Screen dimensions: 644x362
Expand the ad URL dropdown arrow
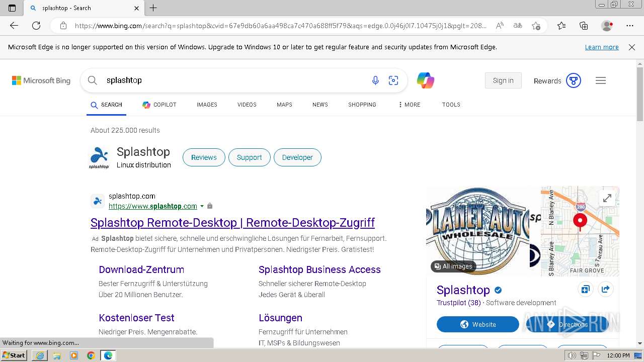point(202,206)
